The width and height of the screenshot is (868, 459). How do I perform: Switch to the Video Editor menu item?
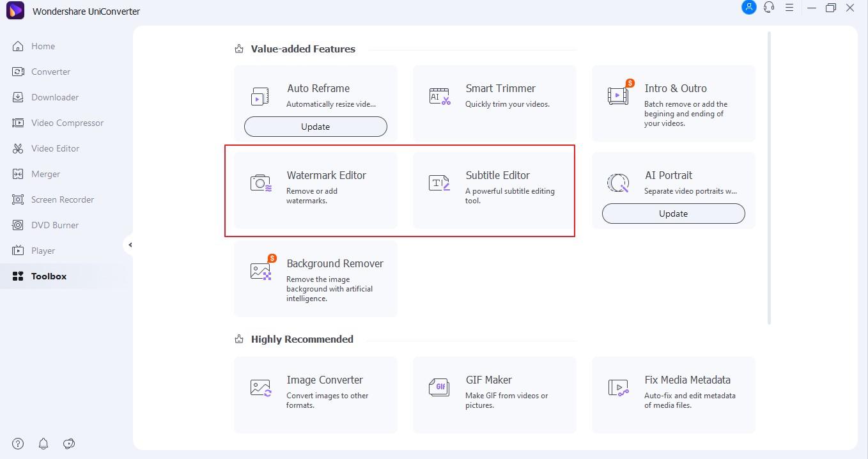tap(56, 148)
